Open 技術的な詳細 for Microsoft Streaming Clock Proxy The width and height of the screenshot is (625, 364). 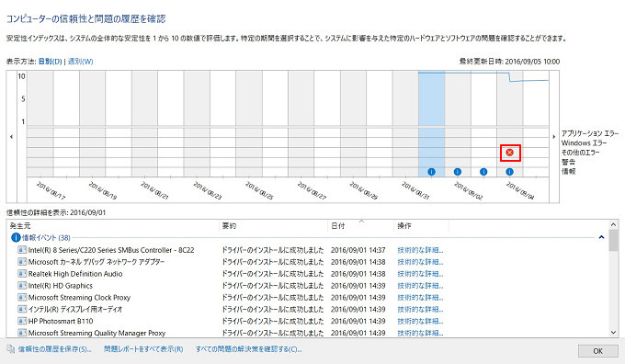[x=420, y=298]
